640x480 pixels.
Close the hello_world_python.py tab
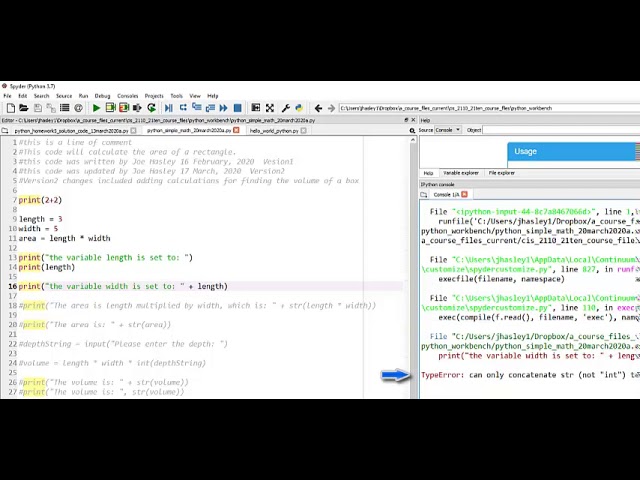click(x=303, y=131)
